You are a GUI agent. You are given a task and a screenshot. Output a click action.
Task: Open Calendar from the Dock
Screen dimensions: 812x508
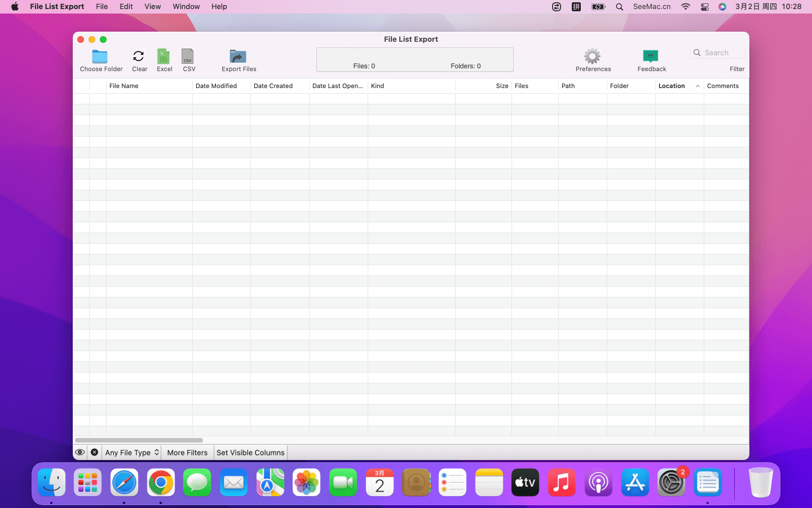point(379,483)
